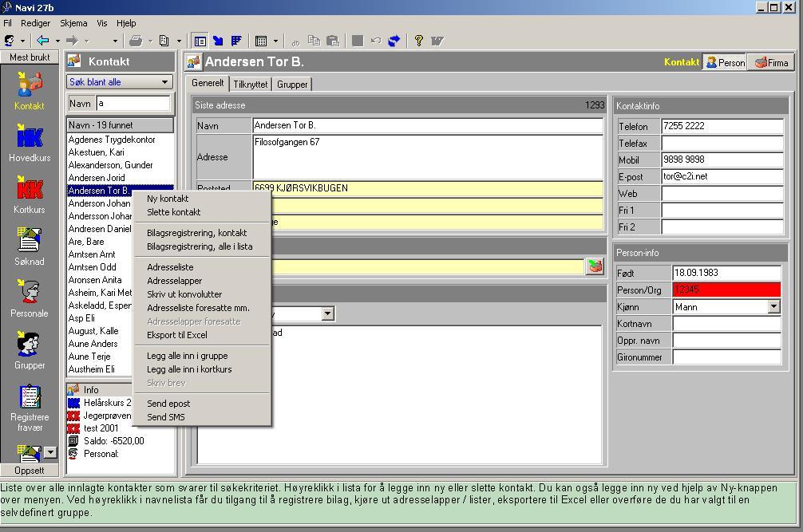The width and height of the screenshot is (803, 532).
Task: Open Søknad module in the sidebar
Action: coord(30,246)
